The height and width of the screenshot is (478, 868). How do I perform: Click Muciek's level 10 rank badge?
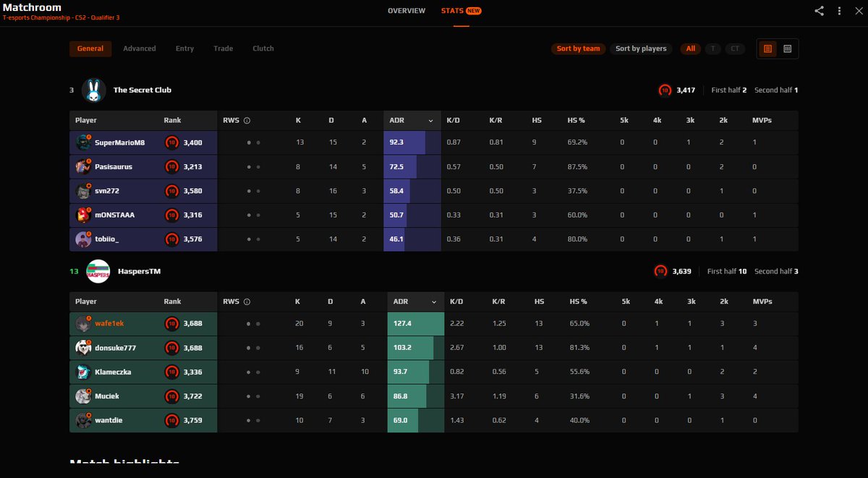pos(171,396)
